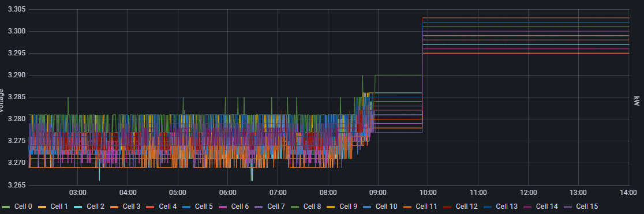Screen dimensions: 644x214
Task: Open color picker for Cell 2 cyan swatch
Action: pos(78,207)
